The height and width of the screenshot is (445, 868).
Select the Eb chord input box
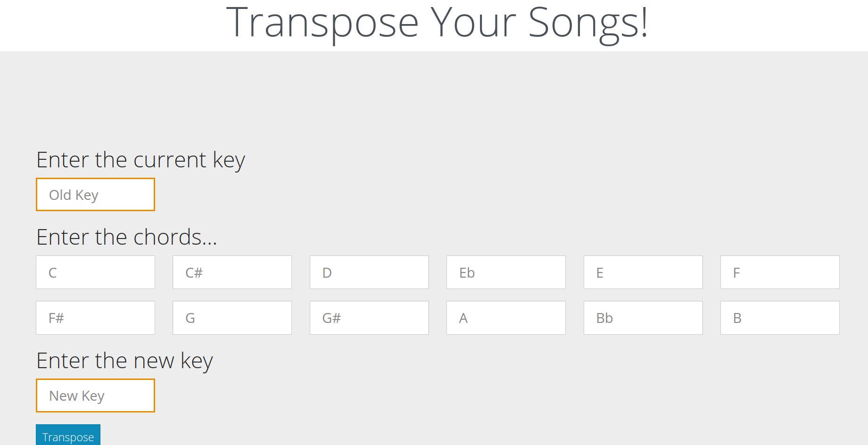[x=506, y=272]
